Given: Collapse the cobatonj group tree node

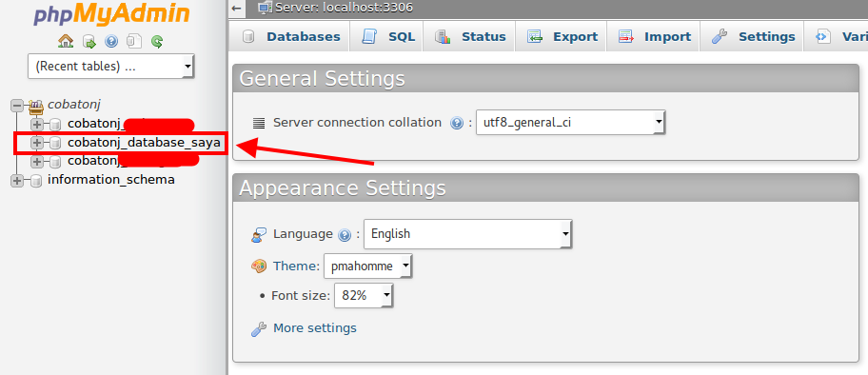Looking at the screenshot, I should coord(17,105).
